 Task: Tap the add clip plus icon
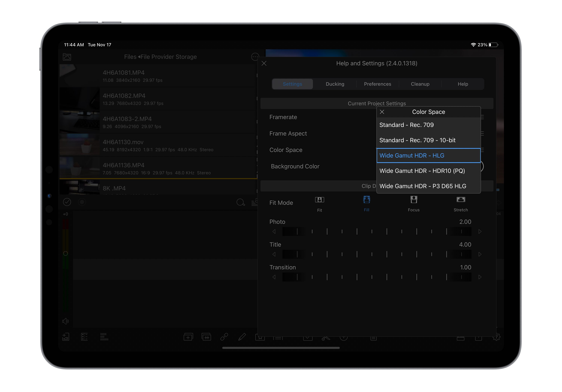(x=188, y=337)
